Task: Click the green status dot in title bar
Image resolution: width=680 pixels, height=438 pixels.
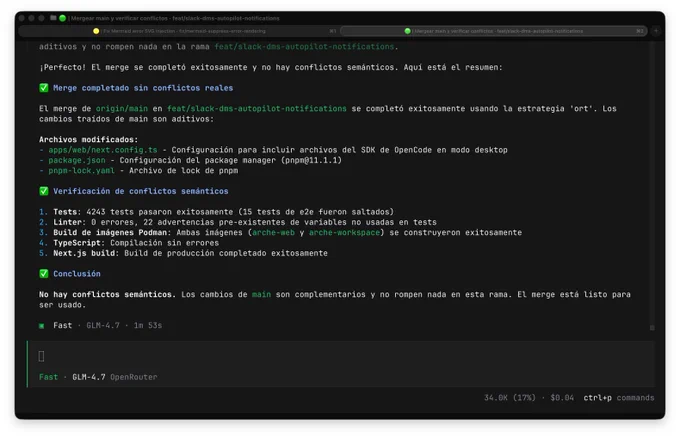Action: tap(62, 18)
